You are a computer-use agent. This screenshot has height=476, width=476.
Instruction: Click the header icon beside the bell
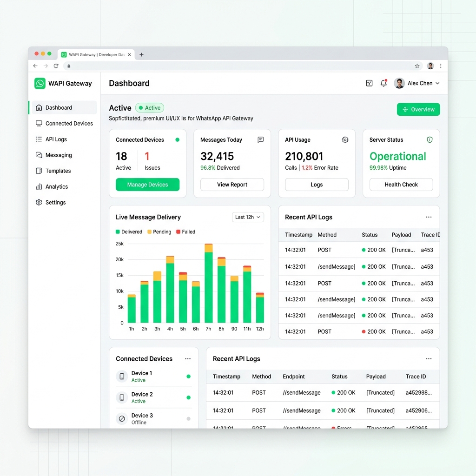click(x=369, y=83)
